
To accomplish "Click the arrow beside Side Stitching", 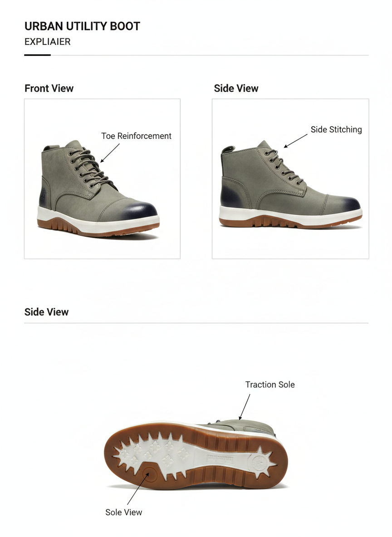I will (295, 141).
